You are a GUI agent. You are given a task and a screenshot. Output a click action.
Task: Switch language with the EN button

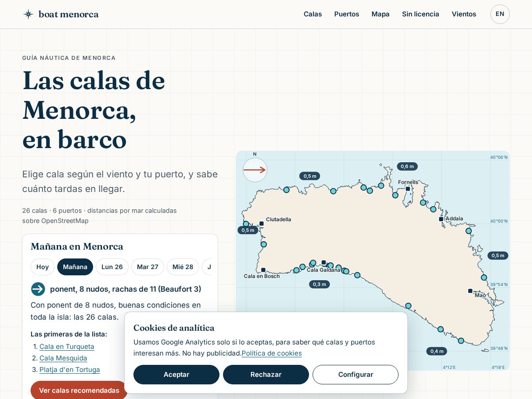point(500,14)
